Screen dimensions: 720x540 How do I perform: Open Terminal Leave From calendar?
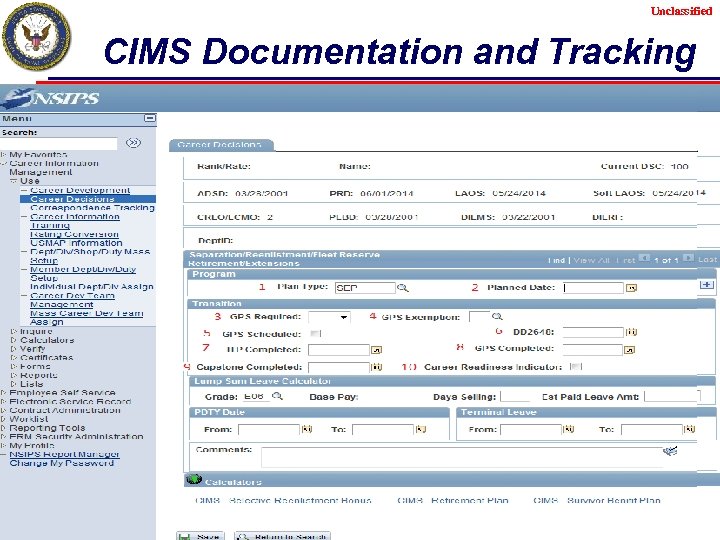[568, 429]
